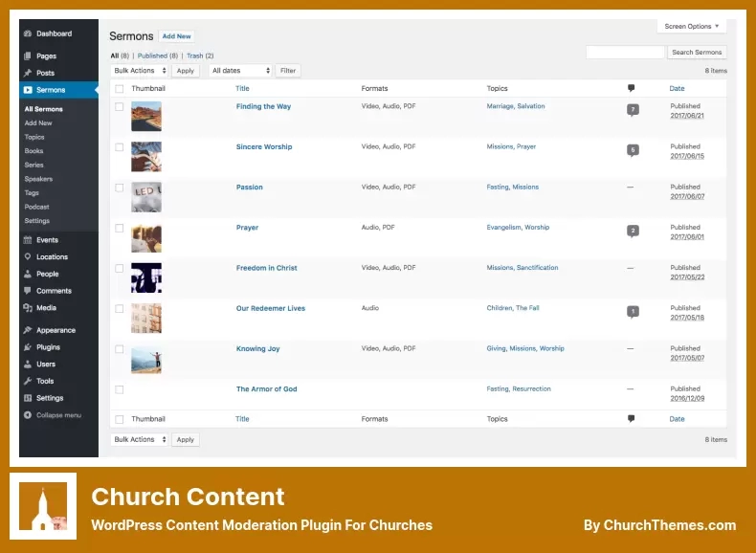Image resolution: width=756 pixels, height=553 pixels.
Task: Sort by comments using header bubble icon
Action: click(632, 88)
